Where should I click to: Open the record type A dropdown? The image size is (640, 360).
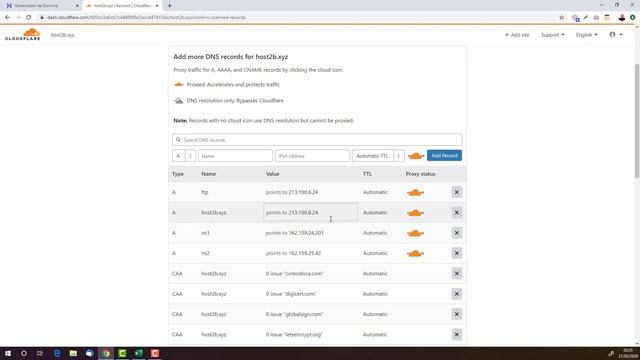pos(184,156)
